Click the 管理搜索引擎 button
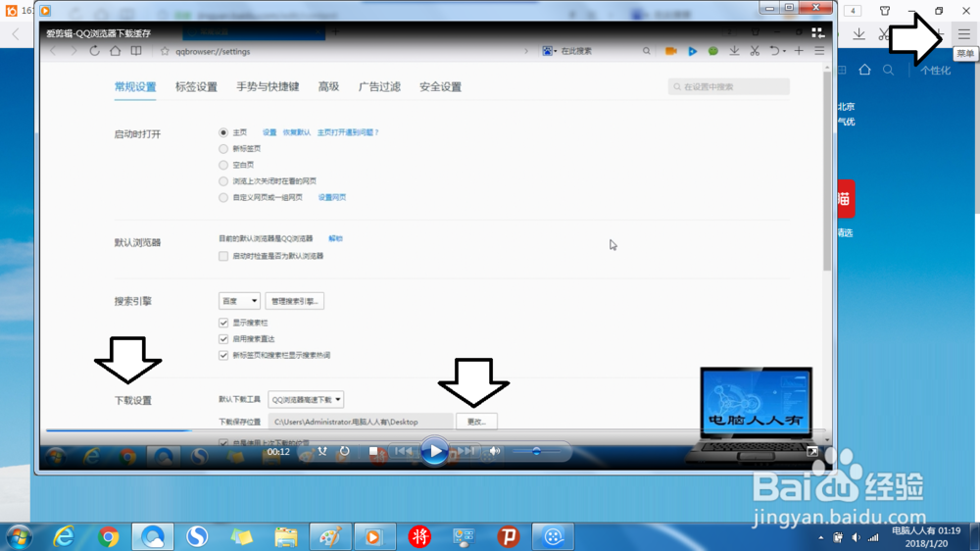Screen dimensions: 980x551 click(x=294, y=301)
